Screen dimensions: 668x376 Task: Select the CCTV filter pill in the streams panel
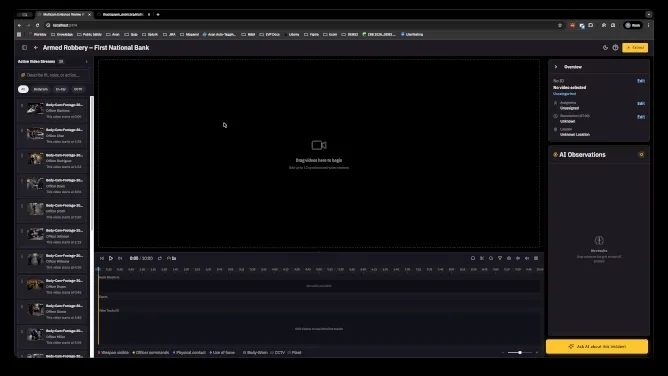[x=78, y=89]
